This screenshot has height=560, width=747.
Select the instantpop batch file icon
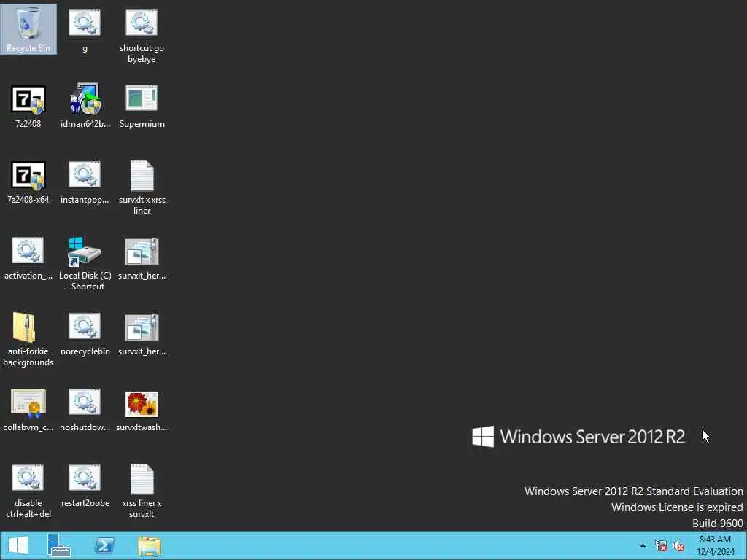point(85,182)
